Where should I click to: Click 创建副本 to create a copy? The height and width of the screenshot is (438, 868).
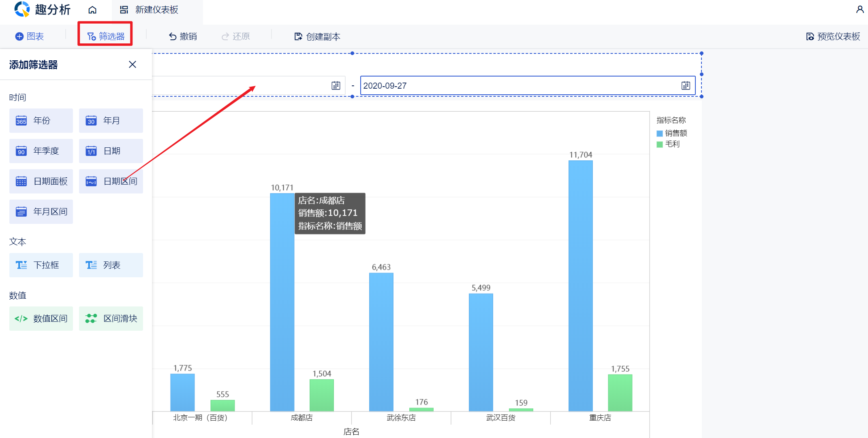317,36
